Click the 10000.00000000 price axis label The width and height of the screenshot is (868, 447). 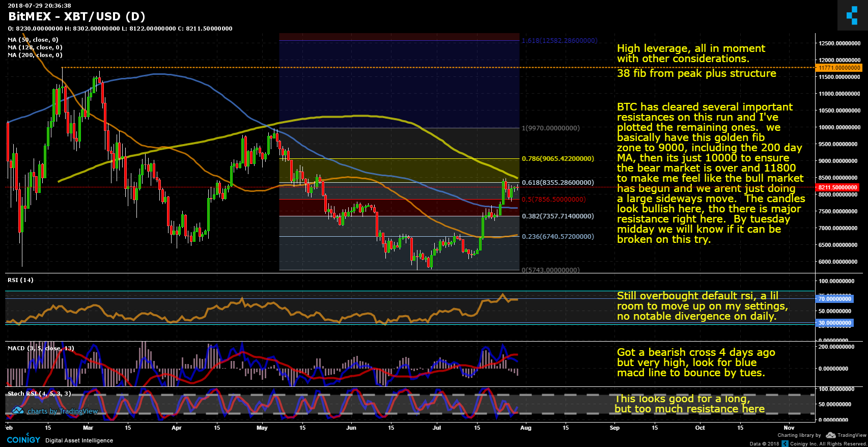pyautogui.click(x=840, y=127)
